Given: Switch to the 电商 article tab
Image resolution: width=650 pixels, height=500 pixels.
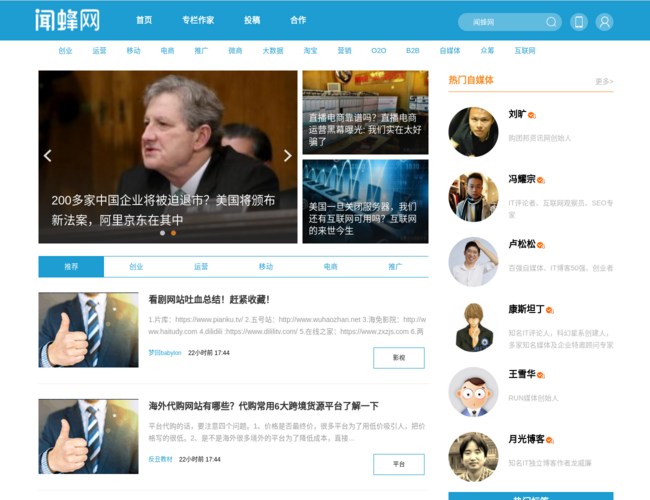Looking at the screenshot, I should pos(330,267).
